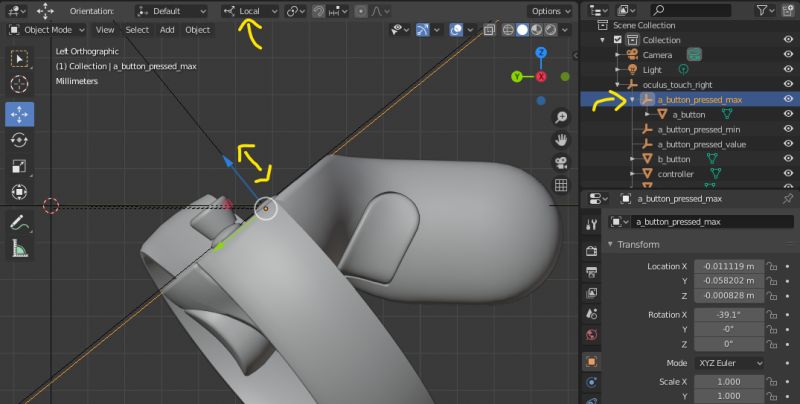Uncheck the Collection exclude checkbox
Image resolution: width=800 pixels, height=404 pixels.
(618, 40)
